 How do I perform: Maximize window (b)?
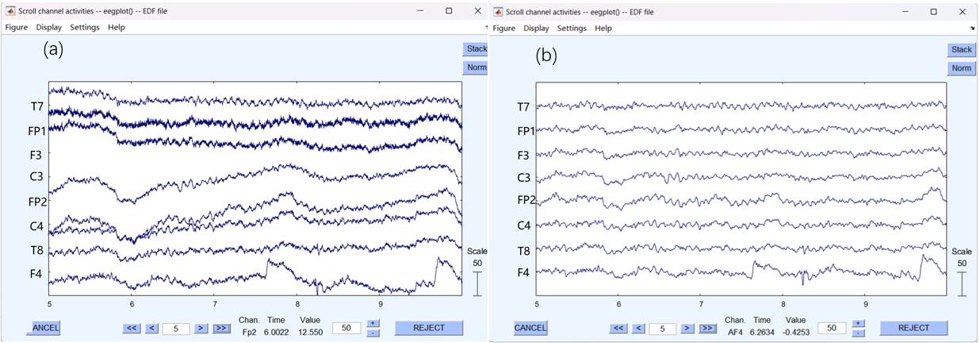933,11
